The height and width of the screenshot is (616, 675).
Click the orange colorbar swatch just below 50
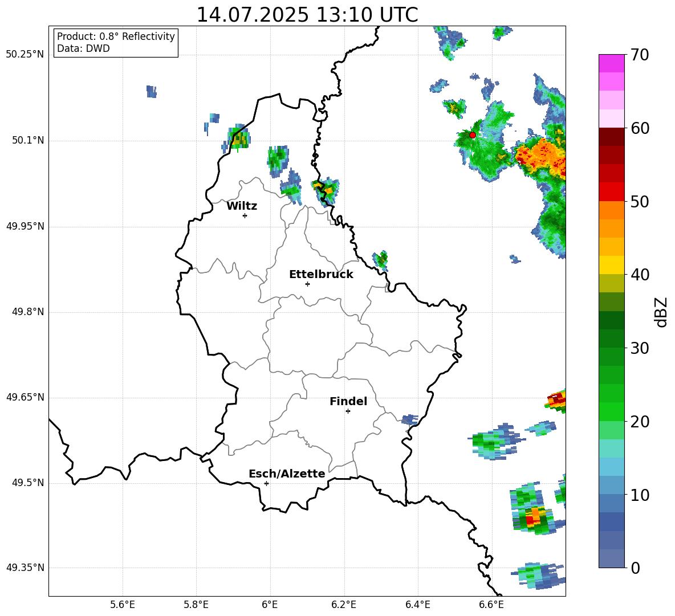pyautogui.click(x=611, y=210)
